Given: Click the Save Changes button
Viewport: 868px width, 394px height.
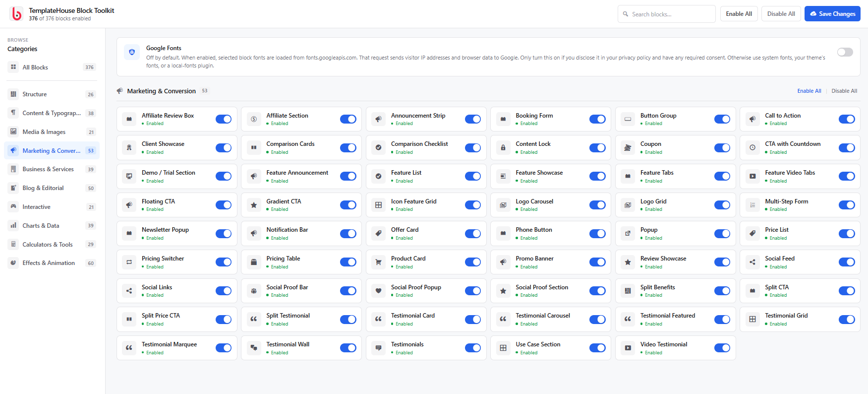Looking at the screenshot, I should [832, 14].
